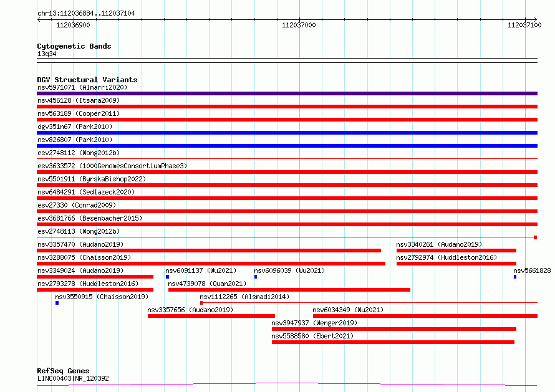Click nsv4739078 (Quan2021) label
Image resolution: width=555 pixels, height=392 pixels.
pyautogui.click(x=207, y=284)
